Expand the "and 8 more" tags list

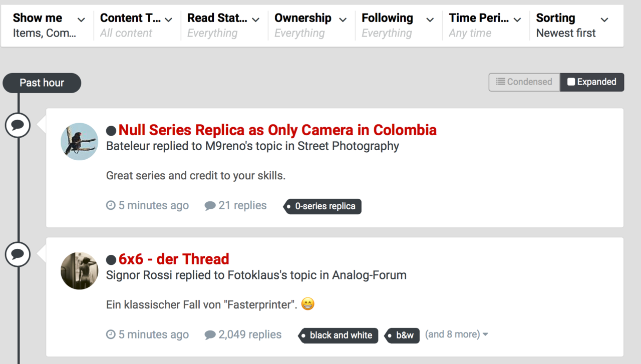456,334
